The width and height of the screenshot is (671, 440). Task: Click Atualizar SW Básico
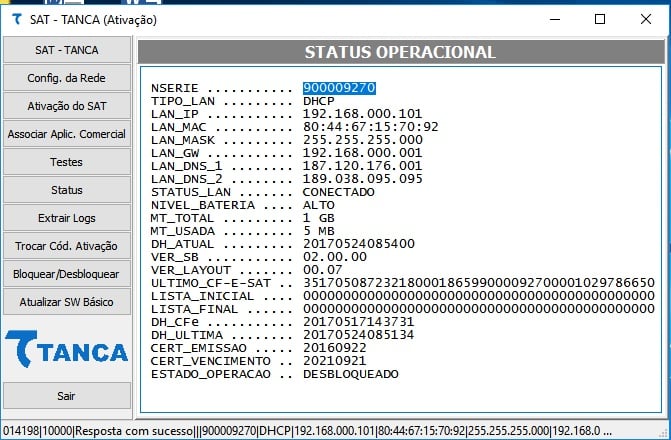[x=67, y=302]
